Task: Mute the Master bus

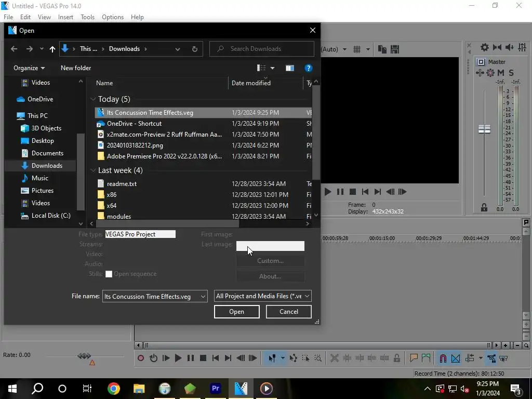Action: (501, 73)
